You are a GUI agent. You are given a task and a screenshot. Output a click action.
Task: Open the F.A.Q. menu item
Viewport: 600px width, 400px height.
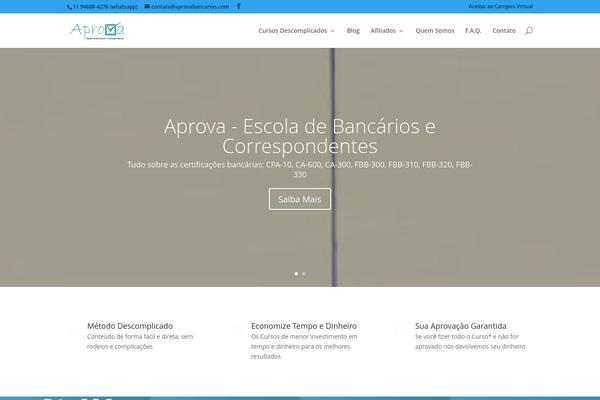click(x=473, y=31)
